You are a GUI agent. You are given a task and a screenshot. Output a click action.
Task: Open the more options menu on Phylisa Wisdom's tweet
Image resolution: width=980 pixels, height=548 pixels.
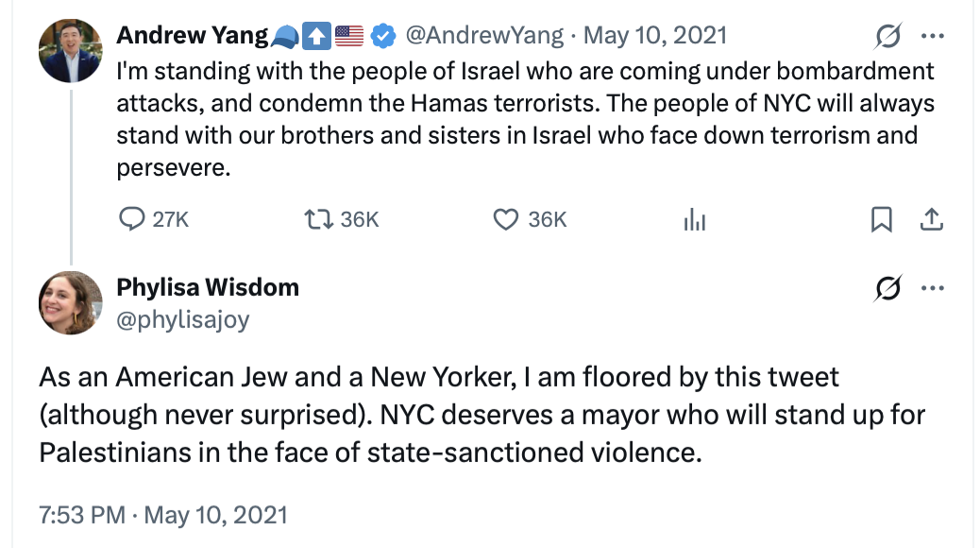tap(933, 287)
